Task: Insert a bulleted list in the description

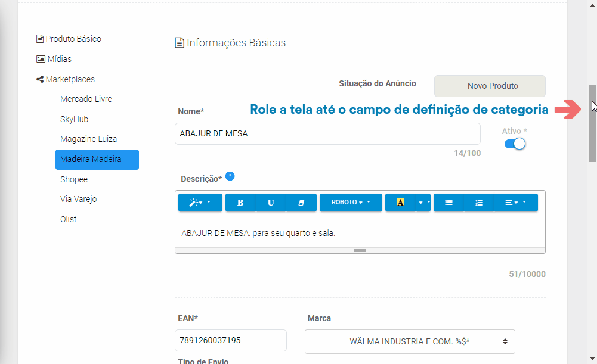Action: tap(449, 203)
